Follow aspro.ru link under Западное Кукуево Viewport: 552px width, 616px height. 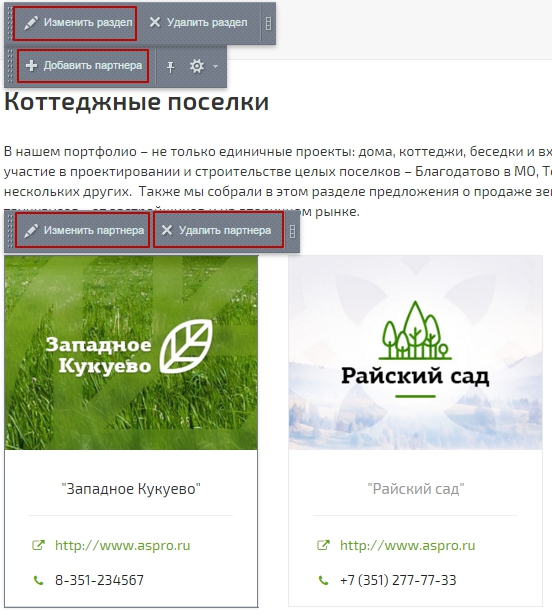(x=123, y=545)
